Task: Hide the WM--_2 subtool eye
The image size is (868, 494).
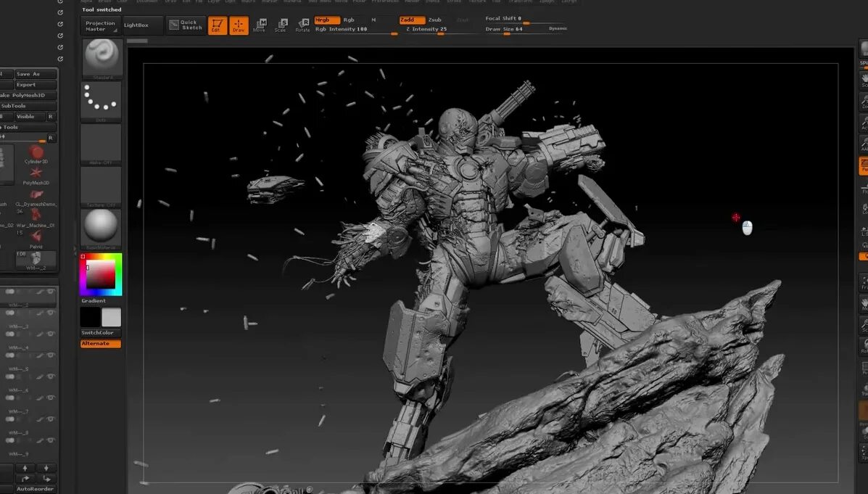Action: coord(51,292)
